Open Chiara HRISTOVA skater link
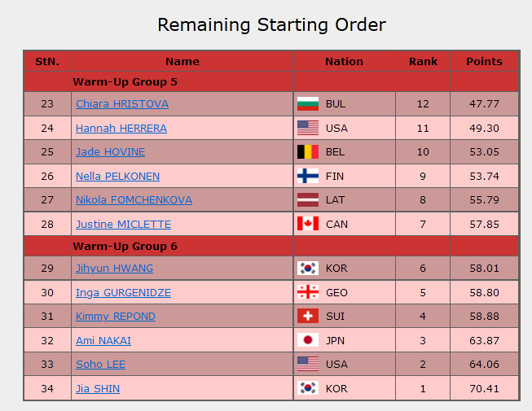 [x=121, y=104]
